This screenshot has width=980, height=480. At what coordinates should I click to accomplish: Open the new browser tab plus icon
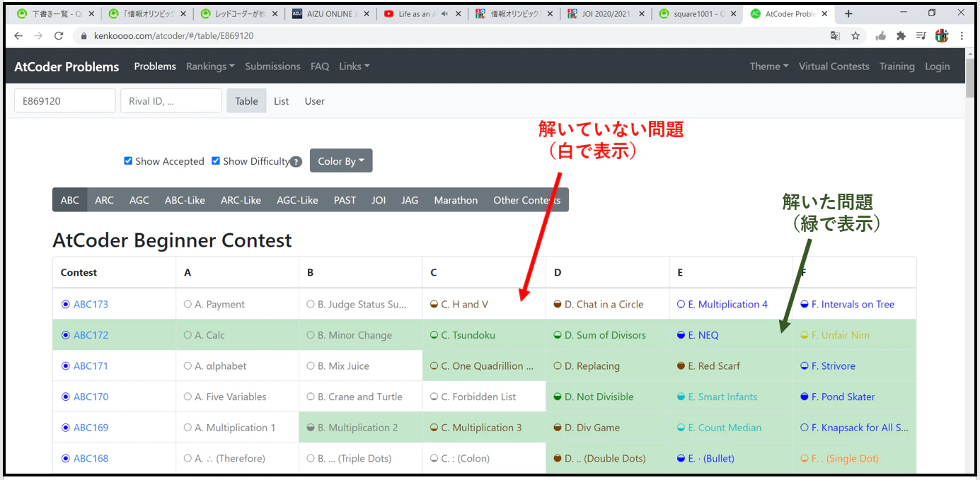click(x=848, y=13)
